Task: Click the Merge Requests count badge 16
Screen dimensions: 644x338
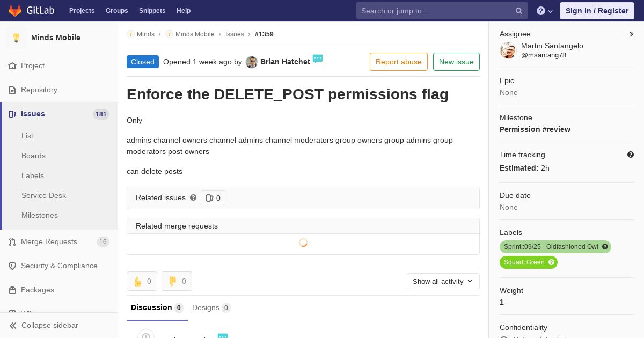Action: [x=103, y=242]
